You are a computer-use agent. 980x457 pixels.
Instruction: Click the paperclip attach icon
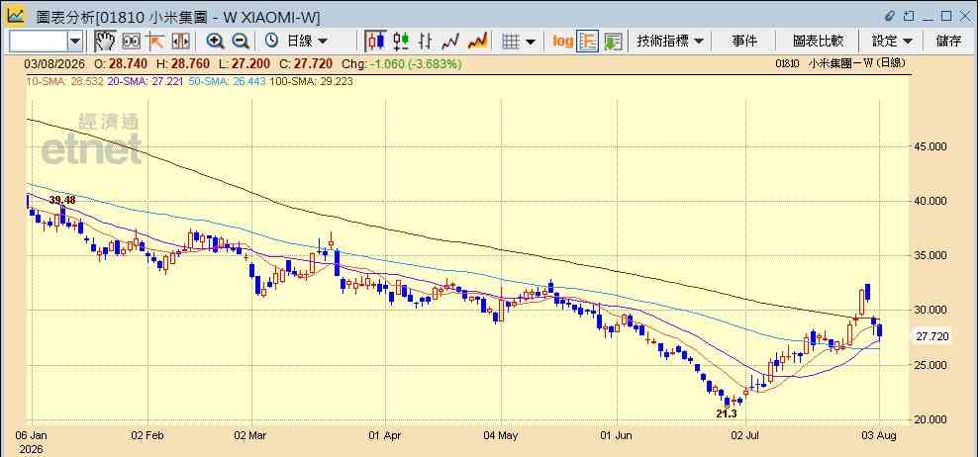pos(890,15)
